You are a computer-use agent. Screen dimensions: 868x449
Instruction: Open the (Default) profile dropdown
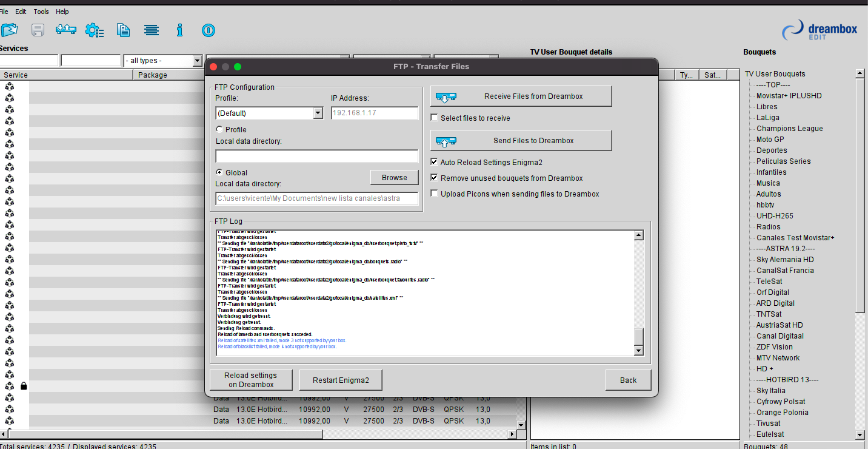(318, 113)
